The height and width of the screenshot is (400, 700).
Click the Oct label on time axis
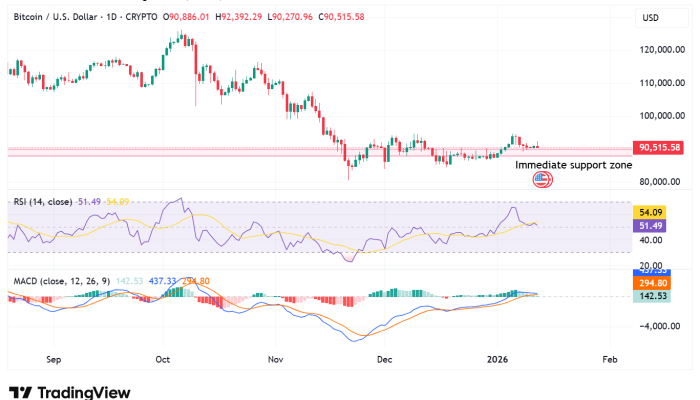(163, 356)
